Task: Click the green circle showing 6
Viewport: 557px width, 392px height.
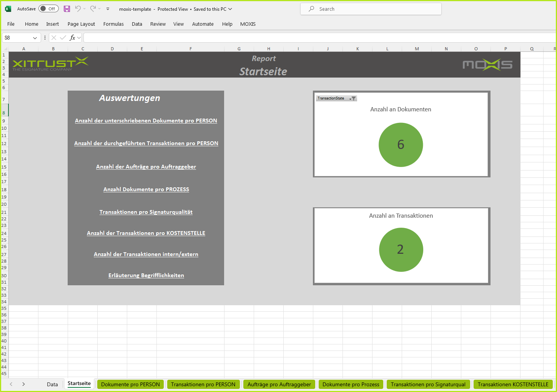Action: click(401, 145)
